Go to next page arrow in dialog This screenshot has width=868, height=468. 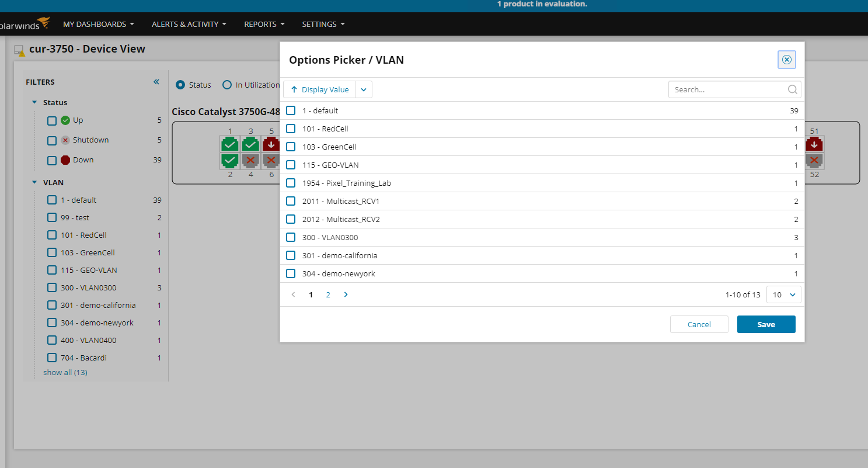click(x=346, y=294)
